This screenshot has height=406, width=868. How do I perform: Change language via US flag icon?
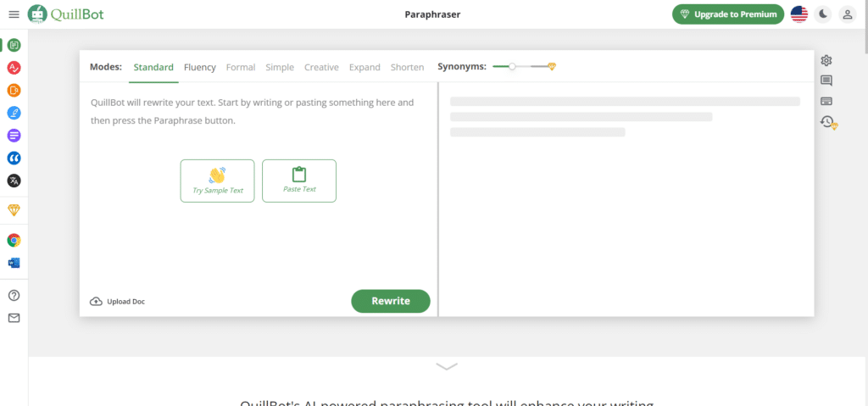tap(798, 14)
